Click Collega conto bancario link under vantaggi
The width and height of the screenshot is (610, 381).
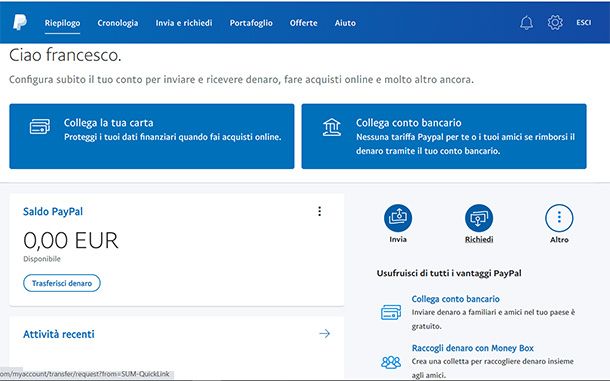pyautogui.click(x=456, y=299)
